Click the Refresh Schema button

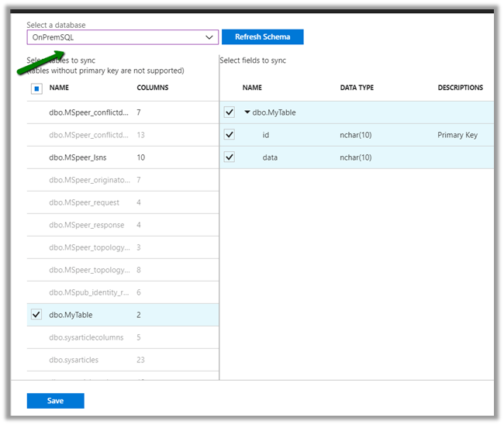click(x=262, y=37)
